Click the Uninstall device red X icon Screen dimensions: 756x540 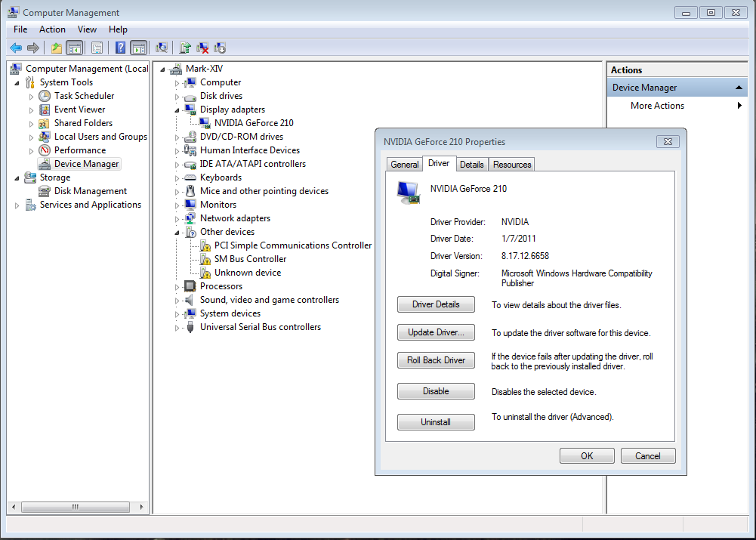tap(203, 48)
